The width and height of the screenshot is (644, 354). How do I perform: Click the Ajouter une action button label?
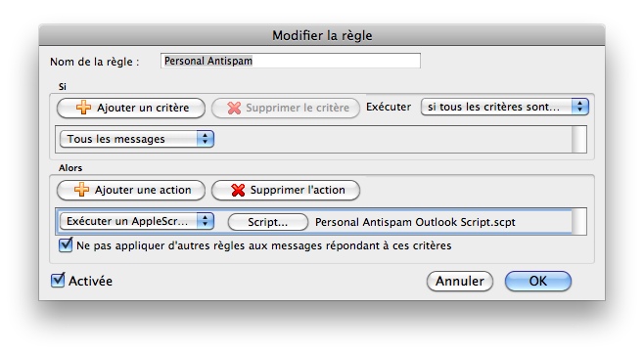143,190
